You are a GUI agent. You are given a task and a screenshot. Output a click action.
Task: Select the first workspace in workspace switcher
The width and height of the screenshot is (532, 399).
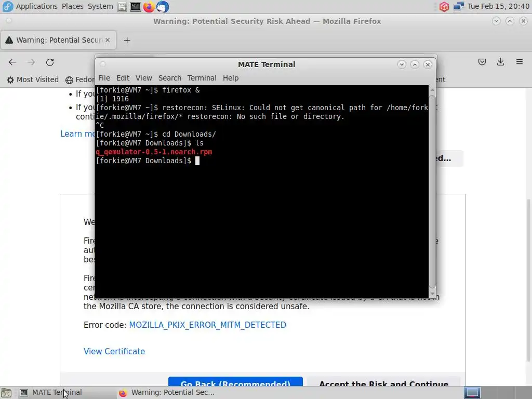pos(472,393)
